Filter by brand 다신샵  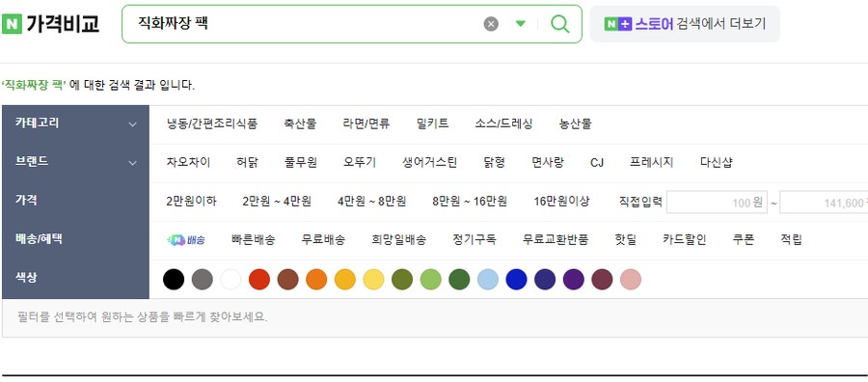(x=717, y=163)
